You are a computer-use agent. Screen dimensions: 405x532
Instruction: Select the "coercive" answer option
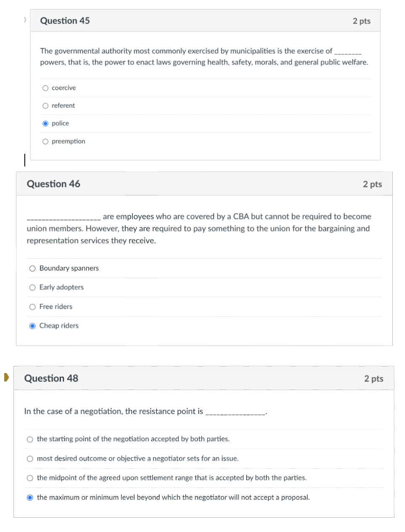click(x=45, y=88)
